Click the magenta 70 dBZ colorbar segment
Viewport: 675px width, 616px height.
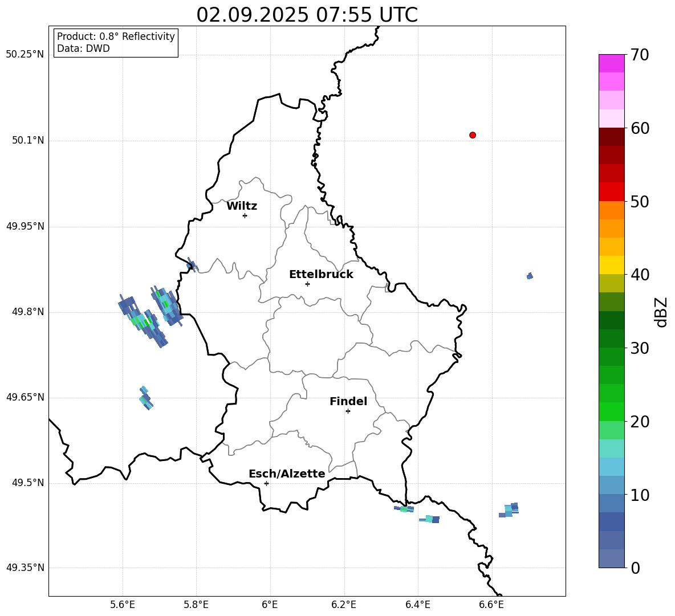611,63
